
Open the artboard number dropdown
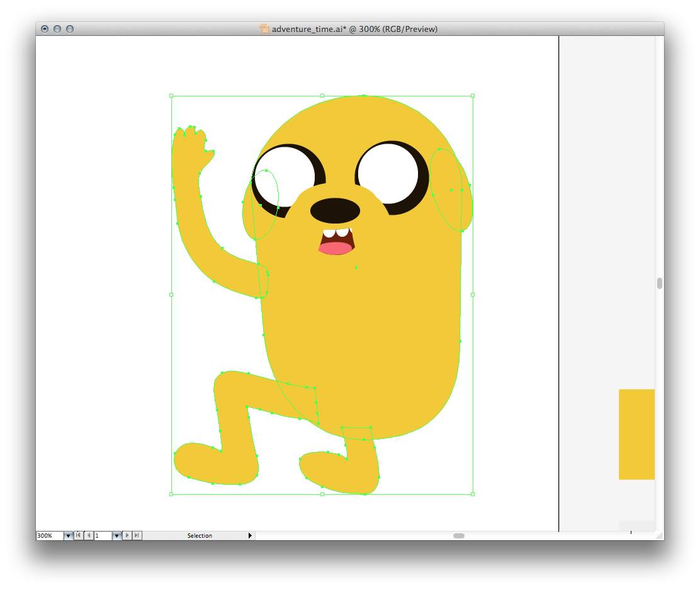116,536
